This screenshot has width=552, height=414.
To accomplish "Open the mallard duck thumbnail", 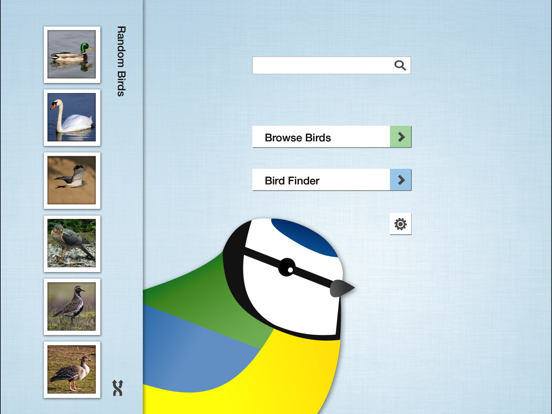I will pos(72,55).
